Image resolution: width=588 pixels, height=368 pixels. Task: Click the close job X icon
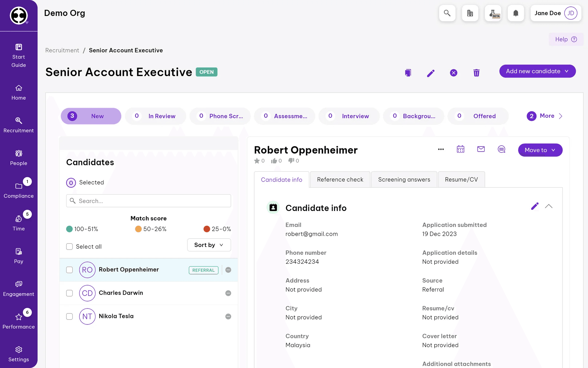(454, 73)
